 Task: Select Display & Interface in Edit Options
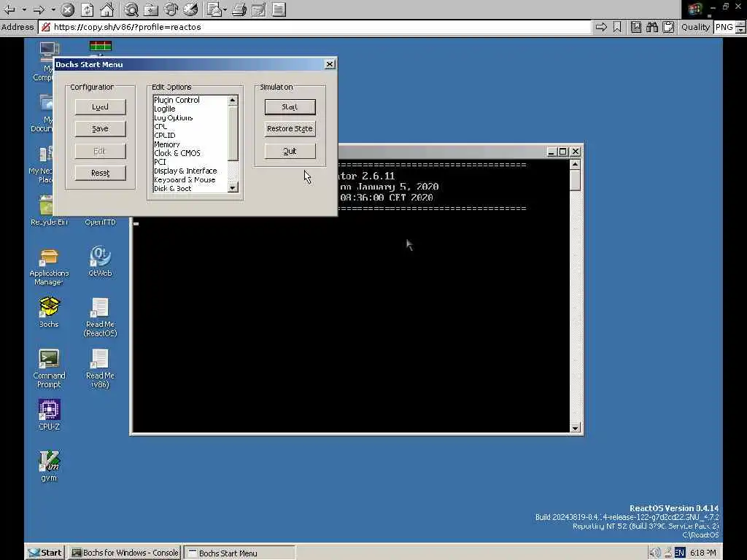pyautogui.click(x=185, y=171)
